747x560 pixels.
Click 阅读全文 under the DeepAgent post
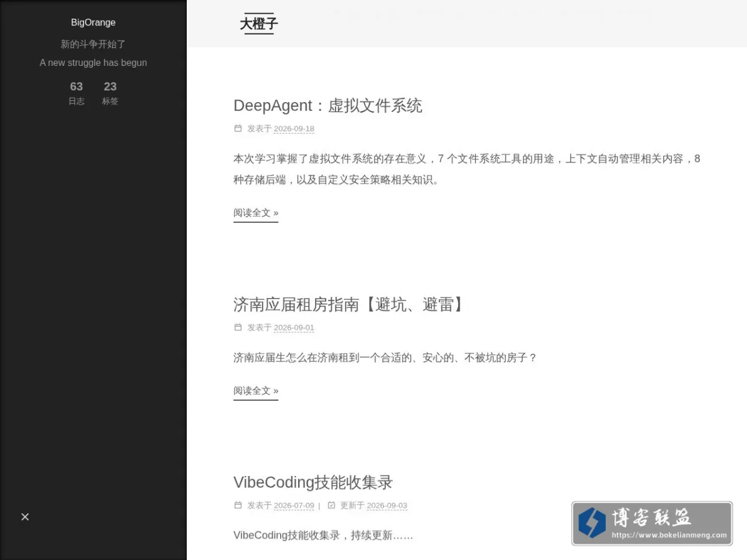coord(256,213)
